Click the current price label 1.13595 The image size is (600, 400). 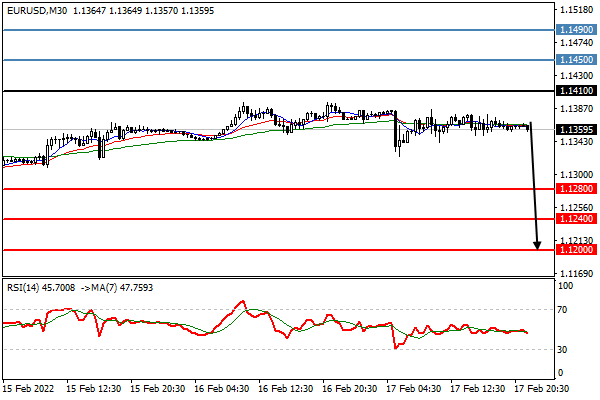(576, 130)
